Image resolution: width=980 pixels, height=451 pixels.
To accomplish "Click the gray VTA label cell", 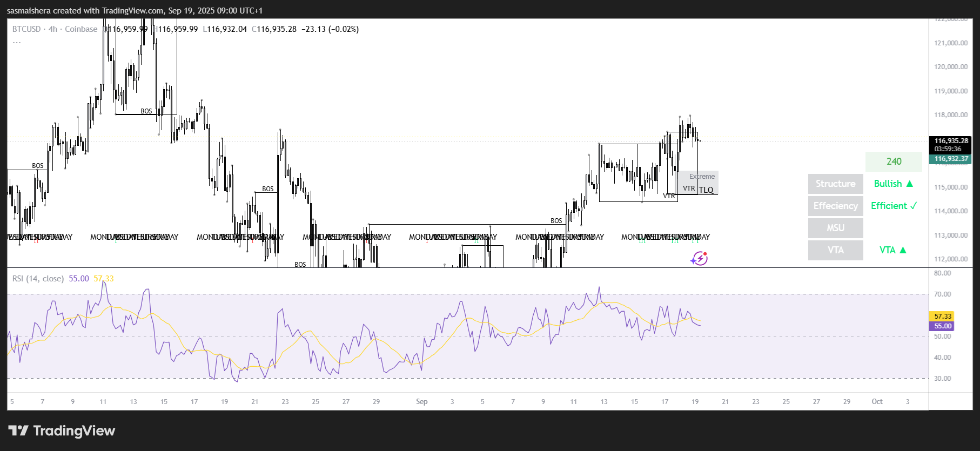I will (835, 250).
